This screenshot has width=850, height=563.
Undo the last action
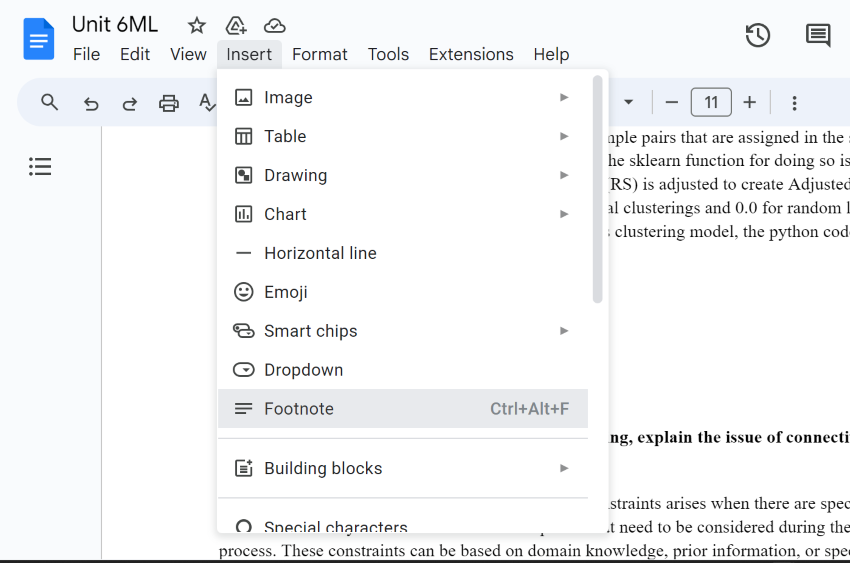click(x=91, y=102)
